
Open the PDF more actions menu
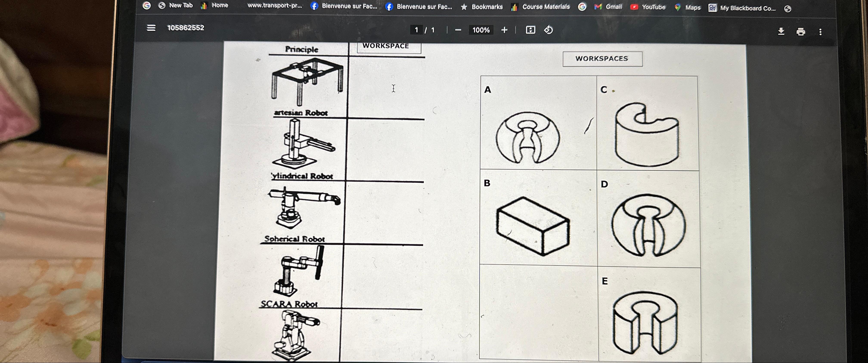(820, 32)
